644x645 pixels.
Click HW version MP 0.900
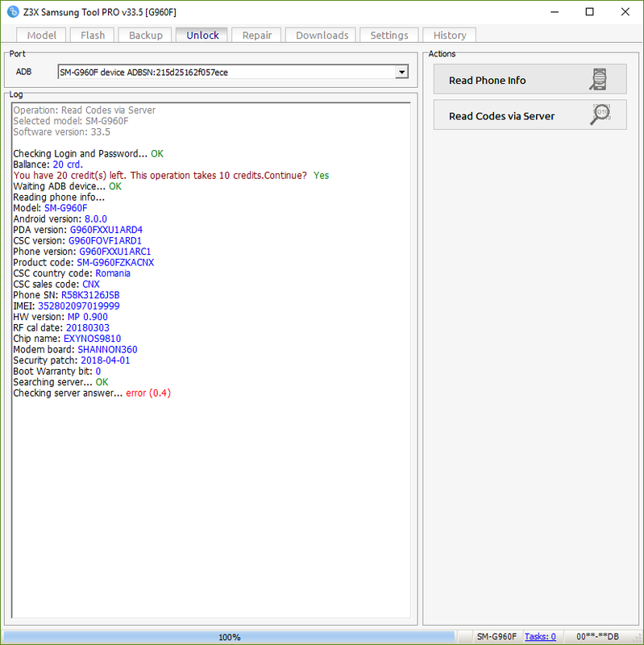coord(87,317)
